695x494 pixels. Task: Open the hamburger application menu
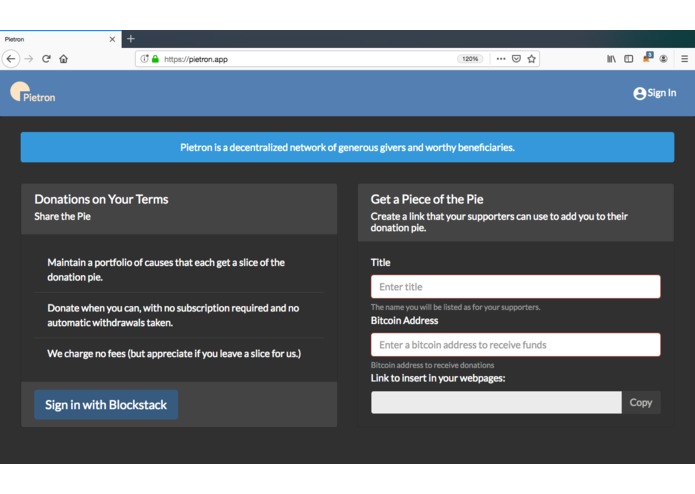(x=684, y=59)
